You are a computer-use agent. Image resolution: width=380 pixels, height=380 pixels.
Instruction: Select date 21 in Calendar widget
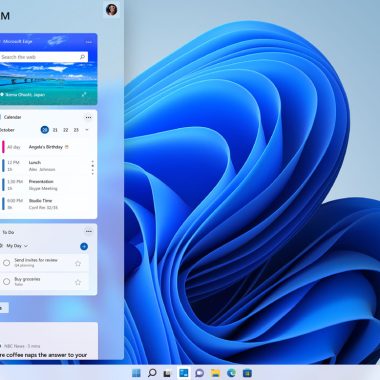55,130
